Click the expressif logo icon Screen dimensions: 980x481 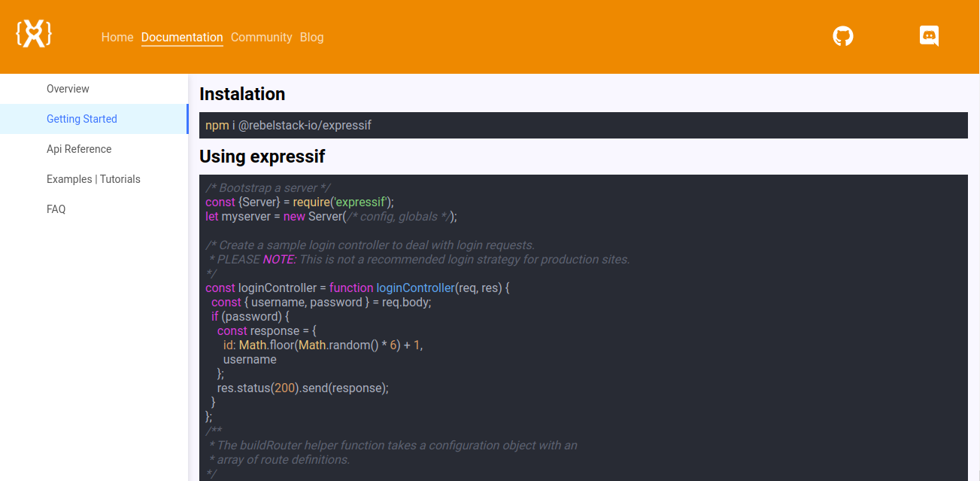pos(34,34)
